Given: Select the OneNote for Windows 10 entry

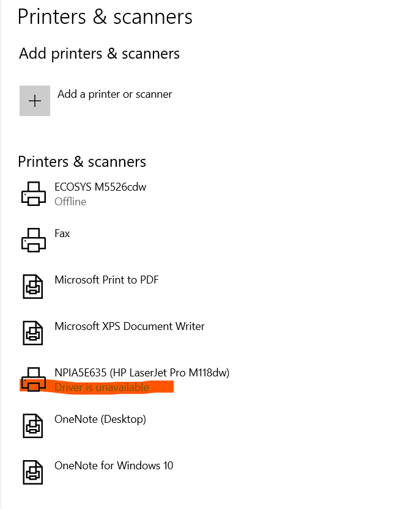Looking at the screenshot, I should (114, 466).
